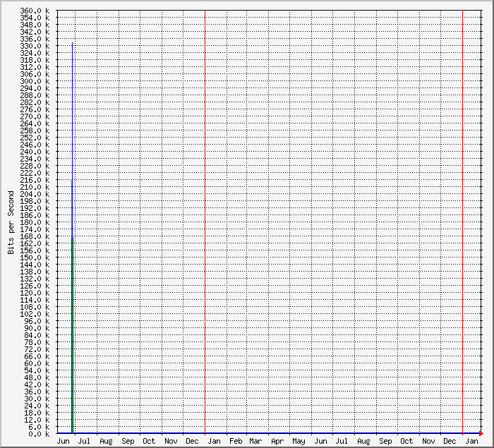Click the 180.0 k y-axis label
494x448 pixels.
35,222
